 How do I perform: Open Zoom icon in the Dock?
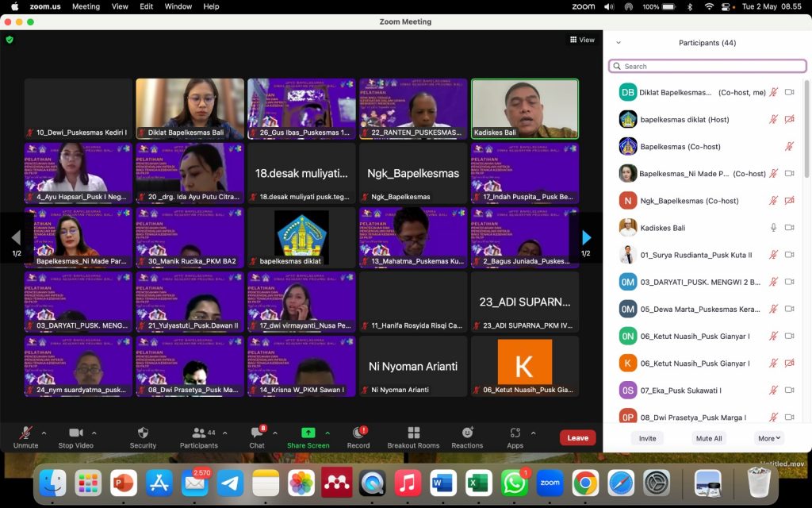[550, 483]
